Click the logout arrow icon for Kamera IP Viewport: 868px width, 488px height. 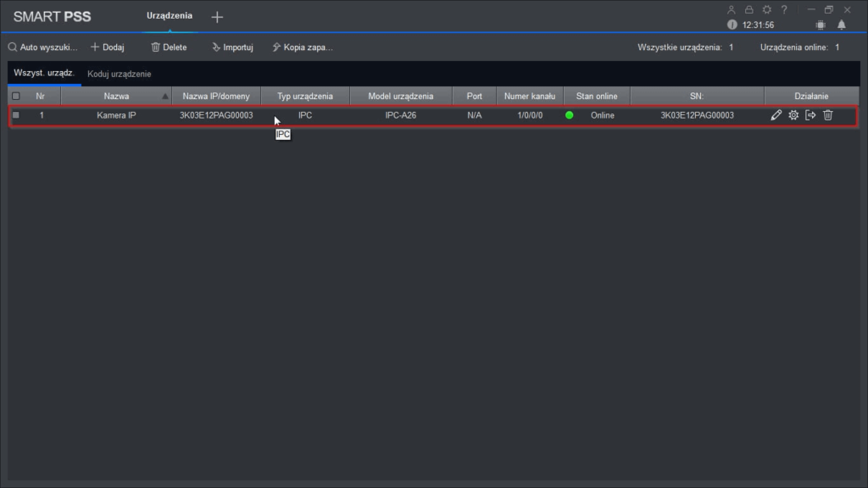coord(810,115)
